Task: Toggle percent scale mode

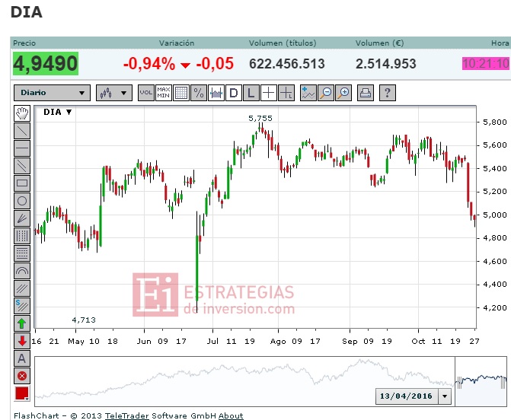Action: click(x=199, y=93)
